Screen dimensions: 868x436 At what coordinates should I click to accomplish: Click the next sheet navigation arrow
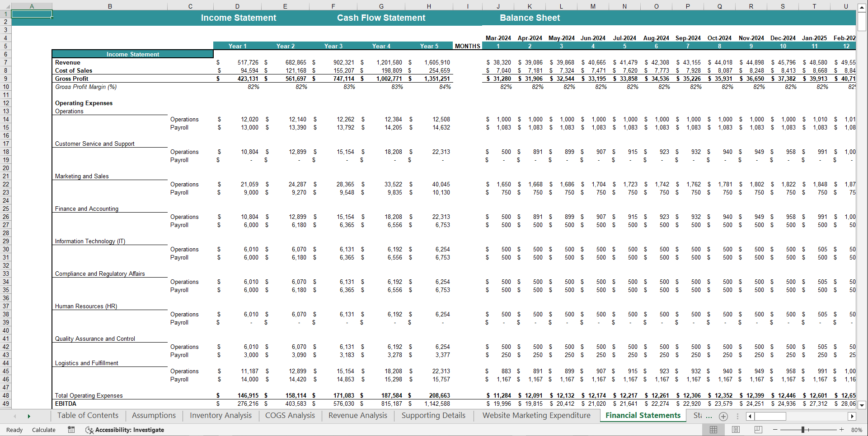[29, 416]
